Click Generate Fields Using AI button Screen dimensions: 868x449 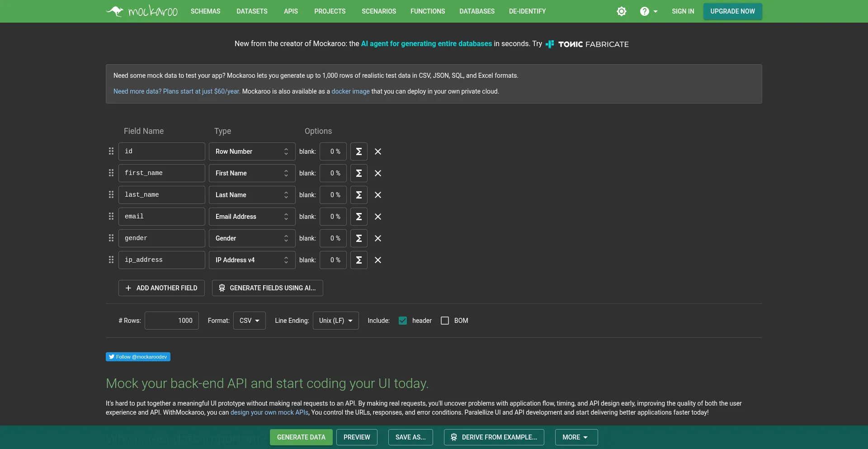tap(268, 288)
